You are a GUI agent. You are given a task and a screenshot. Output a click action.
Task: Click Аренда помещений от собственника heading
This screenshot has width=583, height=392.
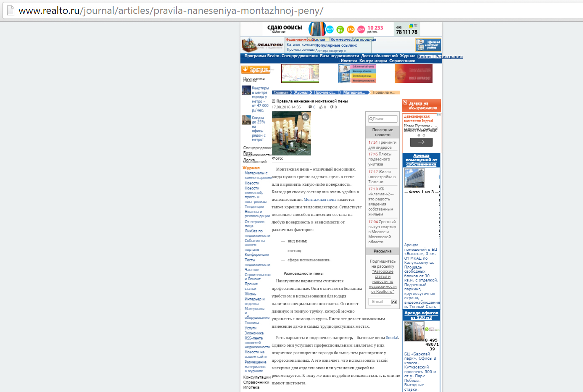tap(421, 160)
